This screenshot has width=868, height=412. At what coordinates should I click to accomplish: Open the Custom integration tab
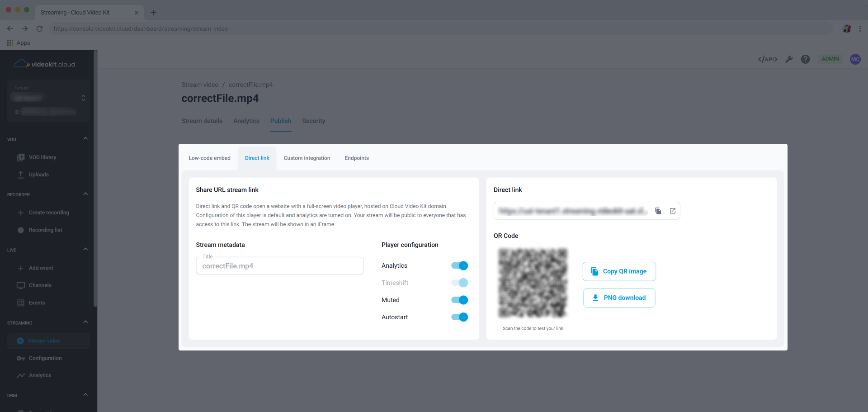click(307, 158)
